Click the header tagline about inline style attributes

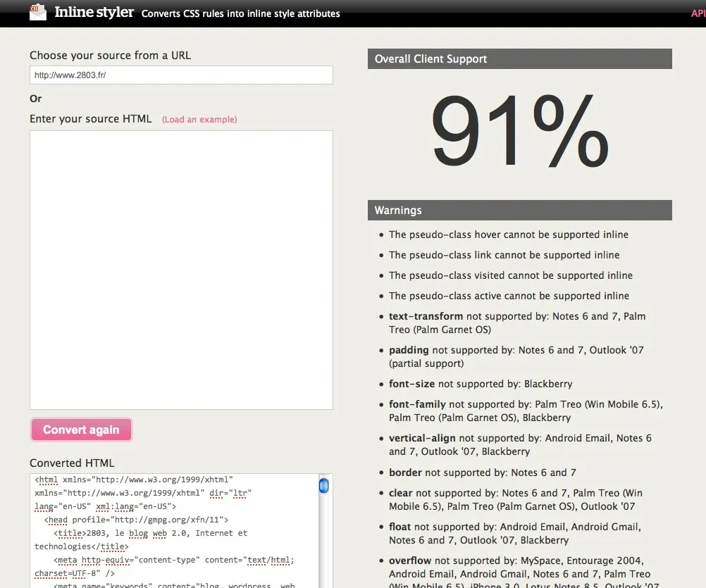pos(241,13)
